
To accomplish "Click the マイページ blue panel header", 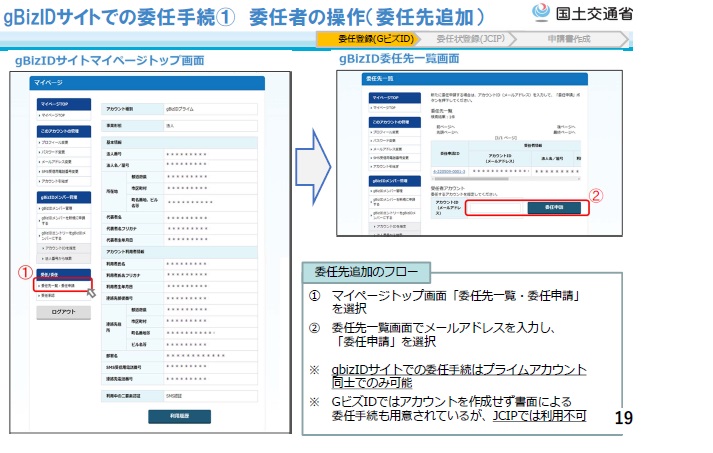I will click(147, 83).
